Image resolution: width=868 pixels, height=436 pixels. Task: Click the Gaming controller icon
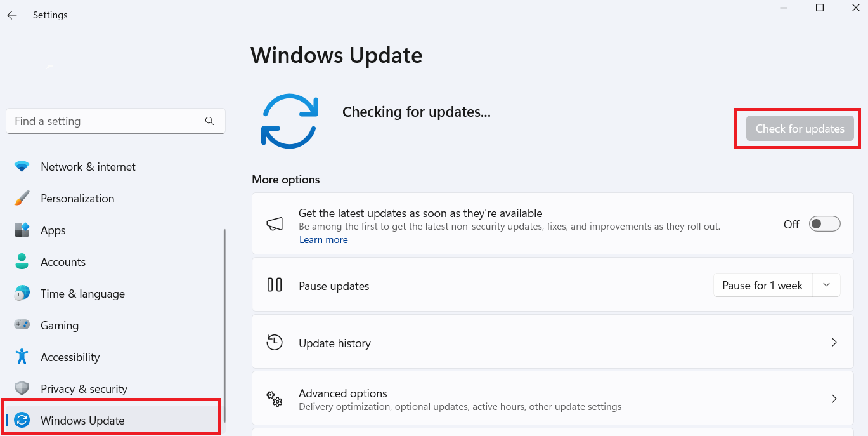click(x=22, y=325)
